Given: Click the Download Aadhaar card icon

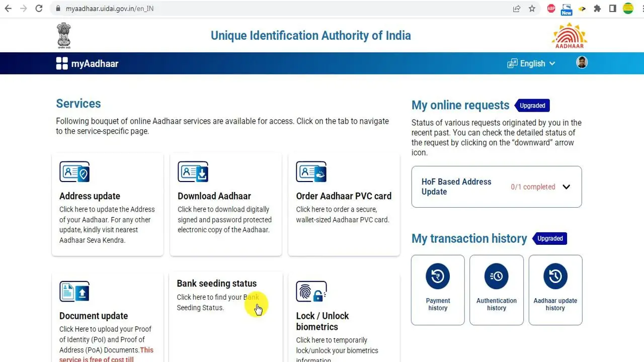Looking at the screenshot, I should (193, 172).
